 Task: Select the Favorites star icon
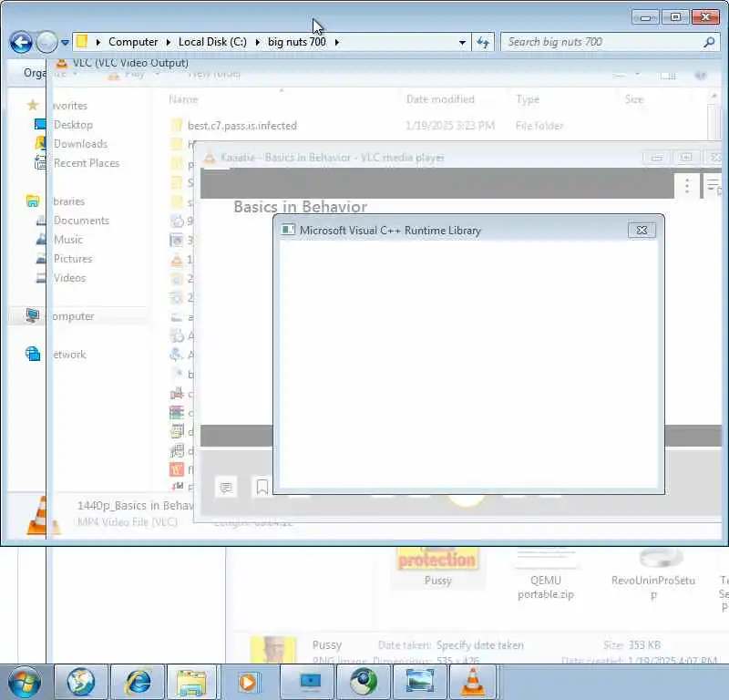33,105
